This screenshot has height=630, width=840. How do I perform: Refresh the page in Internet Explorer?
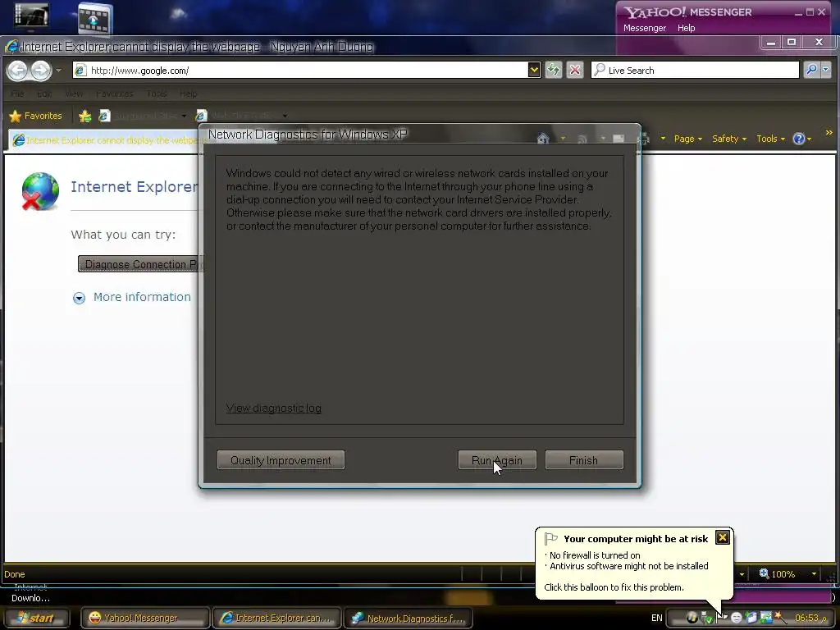coord(554,71)
